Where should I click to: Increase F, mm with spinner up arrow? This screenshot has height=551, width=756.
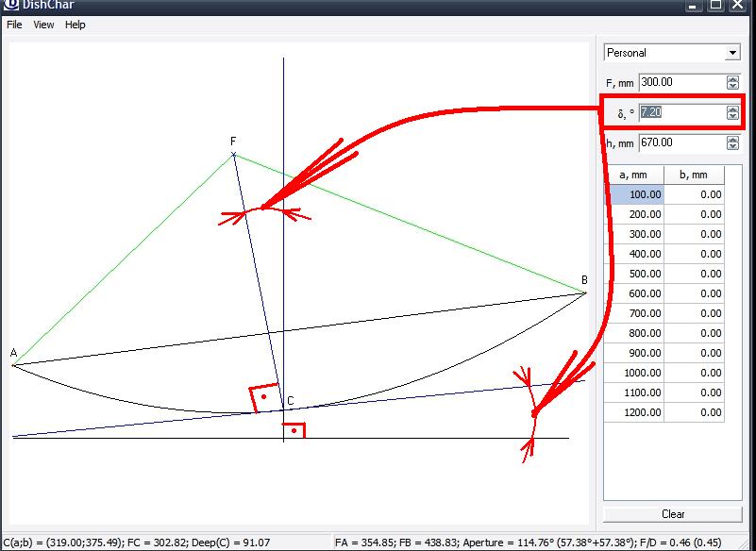coord(732,79)
